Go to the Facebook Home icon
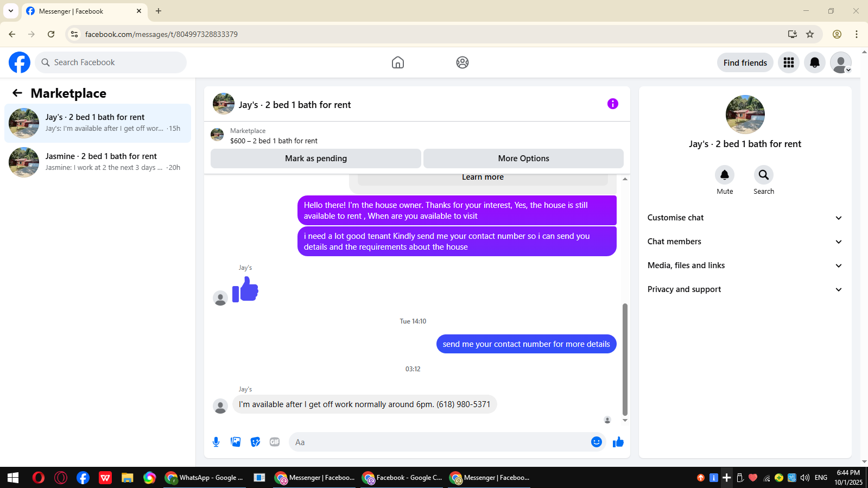The image size is (868, 488). pyautogui.click(x=398, y=62)
